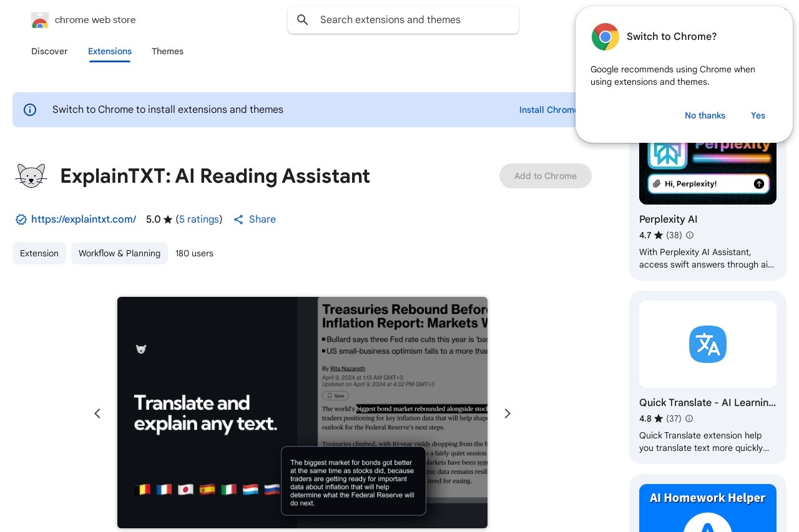
Task: Select the Extension category chip
Action: coord(39,253)
